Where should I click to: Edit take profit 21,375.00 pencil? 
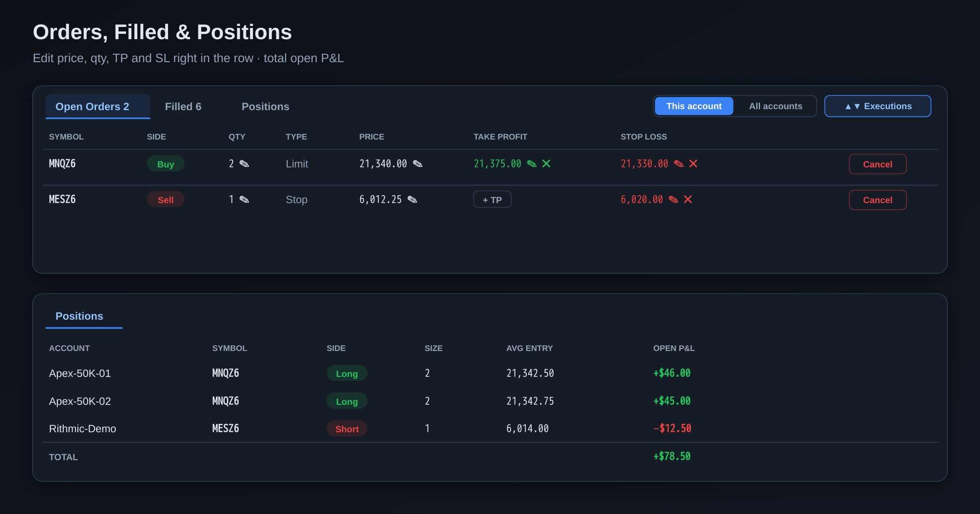[x=532, y=164]
